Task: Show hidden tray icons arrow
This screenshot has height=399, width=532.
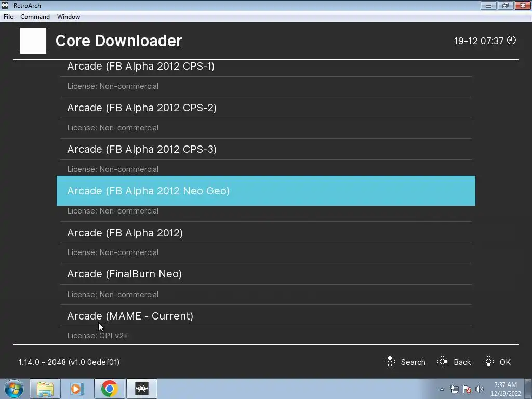Action: (442, 389)
